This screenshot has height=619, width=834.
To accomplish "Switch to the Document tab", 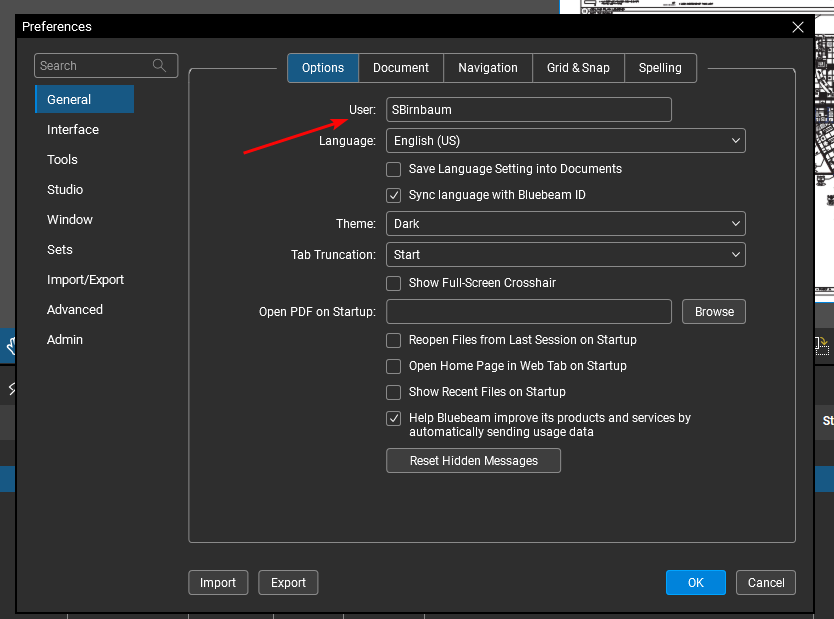I will pos(401,68).
